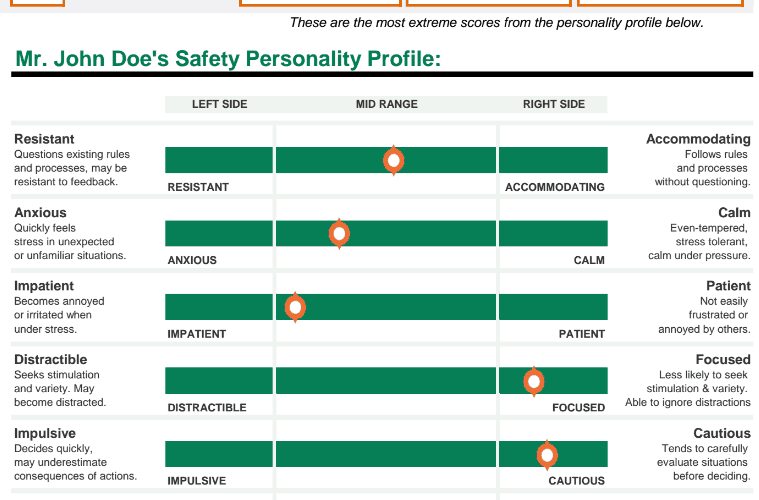Click the italic 'most extreme scores' note
Screen dimensions: 759x500
(x=496, y=22)
